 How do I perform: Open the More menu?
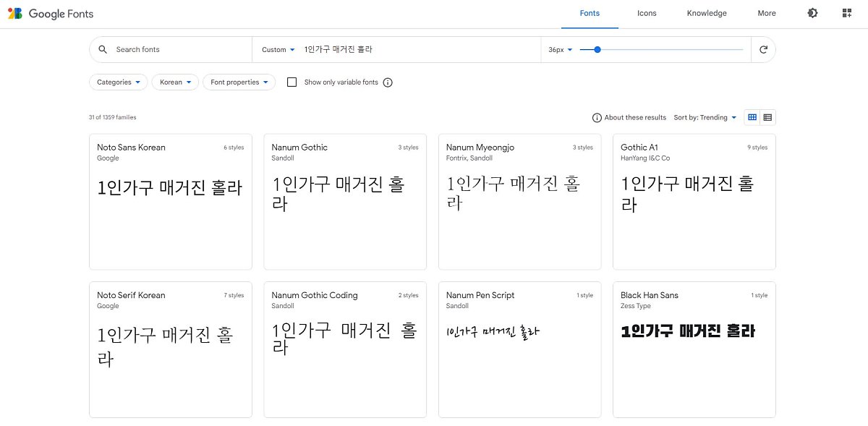pos(767,13)
